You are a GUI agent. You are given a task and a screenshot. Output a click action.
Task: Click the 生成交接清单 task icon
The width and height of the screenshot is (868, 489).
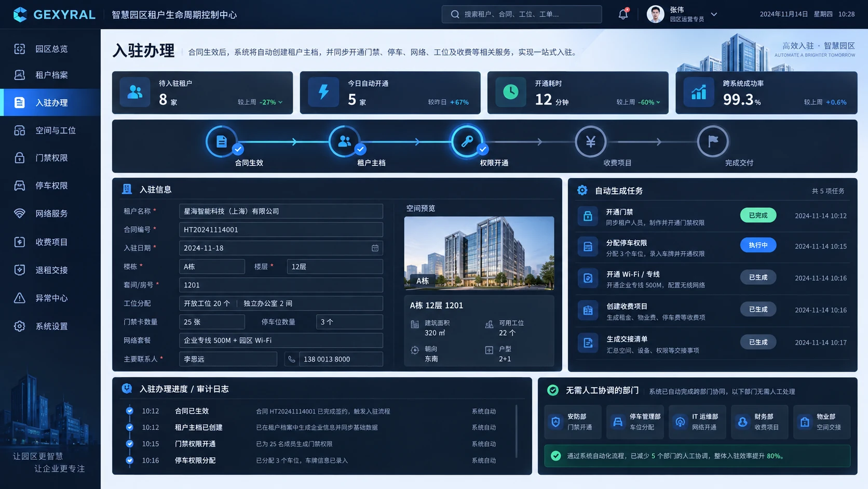[x=588, y=343]
